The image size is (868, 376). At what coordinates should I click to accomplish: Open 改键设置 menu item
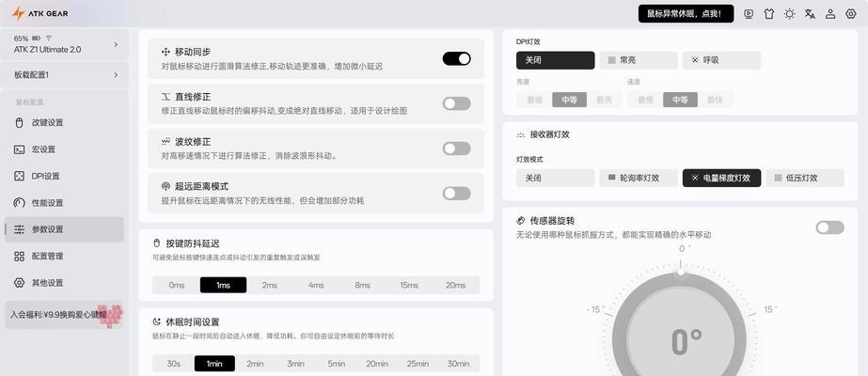(64, 123)
